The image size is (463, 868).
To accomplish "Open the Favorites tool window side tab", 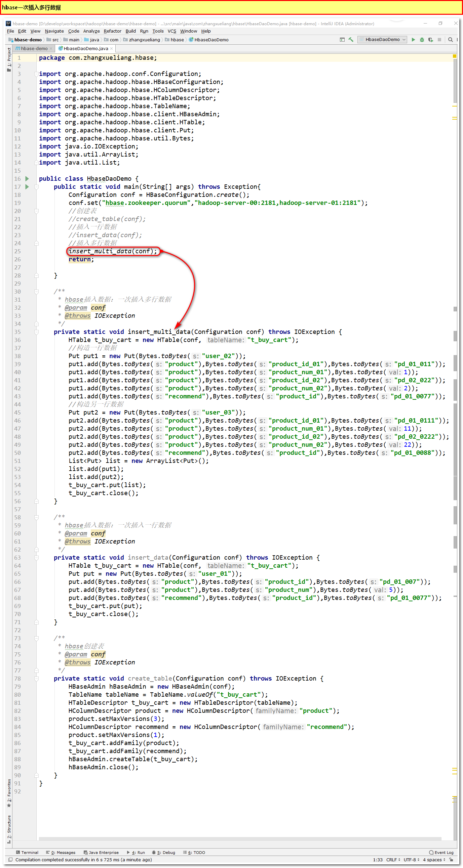I will pyautogui.click(x=9, y=793).
